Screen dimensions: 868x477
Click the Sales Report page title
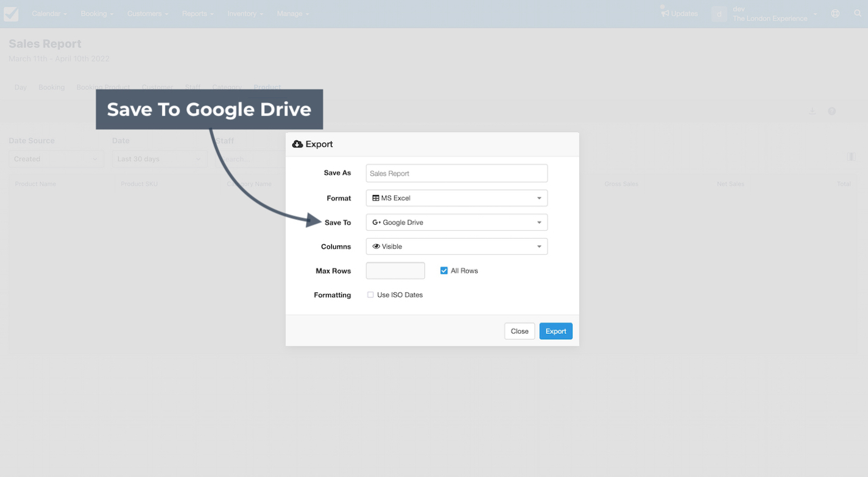pyautogui.click(x=45, y=44)
